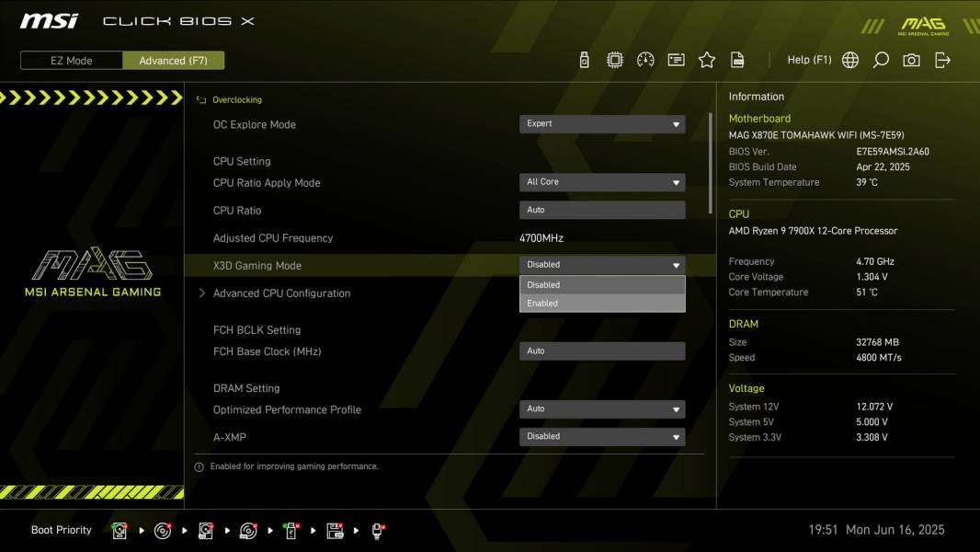Open M-Flash USB drive icon in toolbar

point(584,60)
